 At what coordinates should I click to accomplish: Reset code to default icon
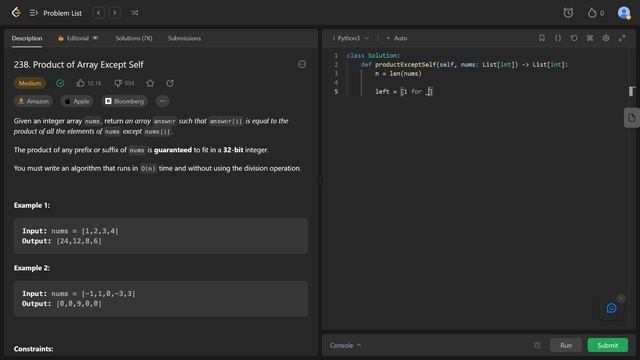click(574, 38)
